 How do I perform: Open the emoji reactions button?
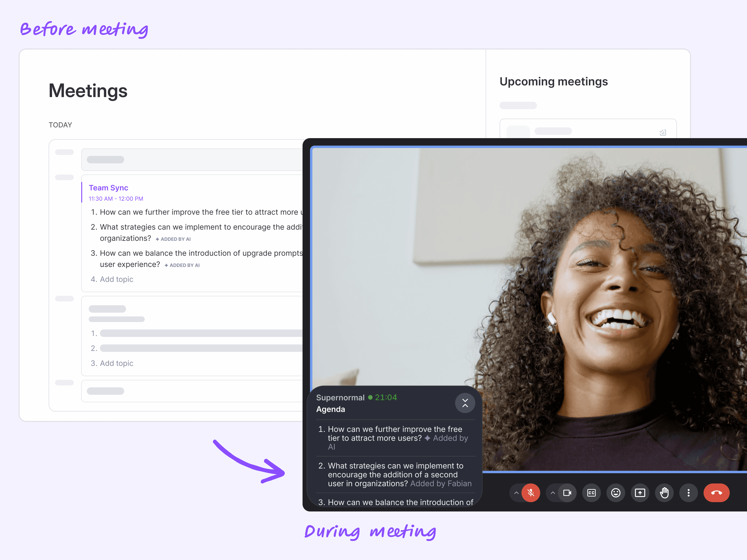click(616, 493)
